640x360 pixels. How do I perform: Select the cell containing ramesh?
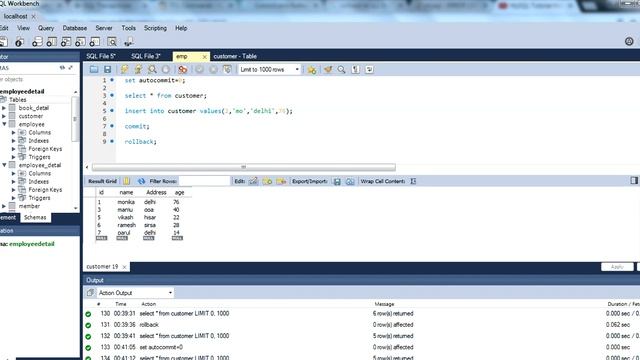pos(127,225)
